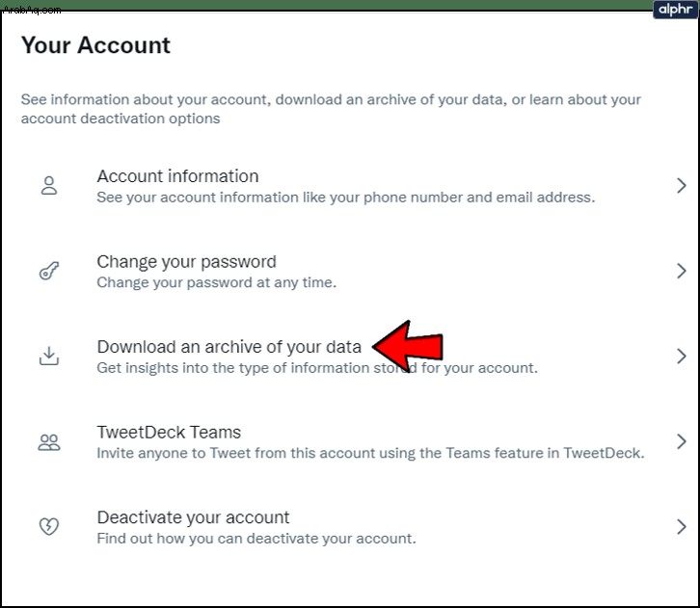
Task: Open TweetDeck Teams row chevron
Action: tap(682, 441)
